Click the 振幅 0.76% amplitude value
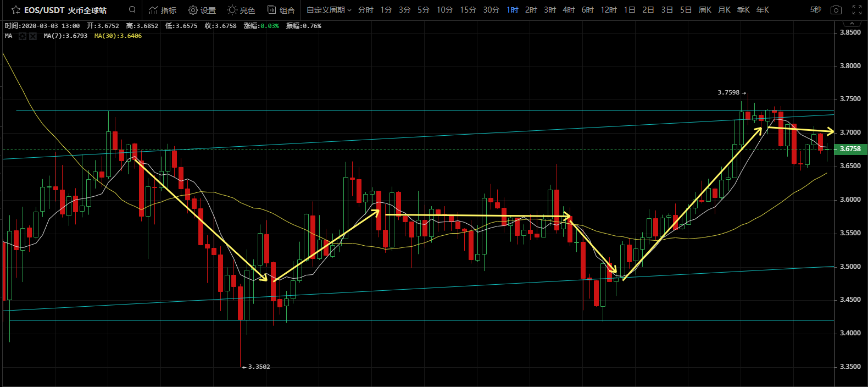 tap(303, 26)
